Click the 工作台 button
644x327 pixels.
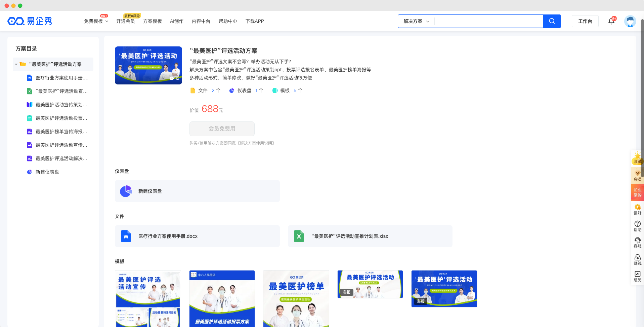(x=585, y=21)
